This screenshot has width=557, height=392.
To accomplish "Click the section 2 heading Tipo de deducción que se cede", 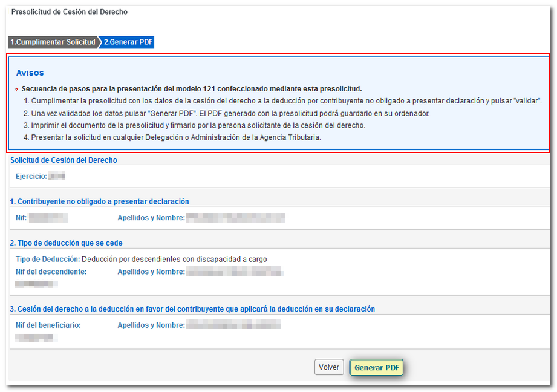I will (67, 243).
